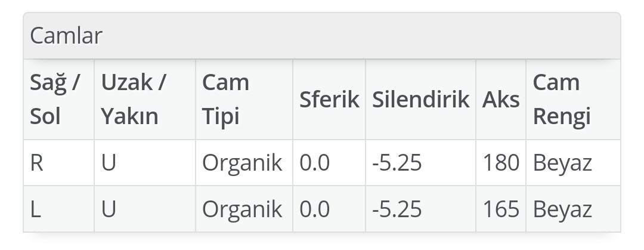Click Beyaz color in the L row
The height and width of the screenshot is (250, 644).
pos(562,209)
